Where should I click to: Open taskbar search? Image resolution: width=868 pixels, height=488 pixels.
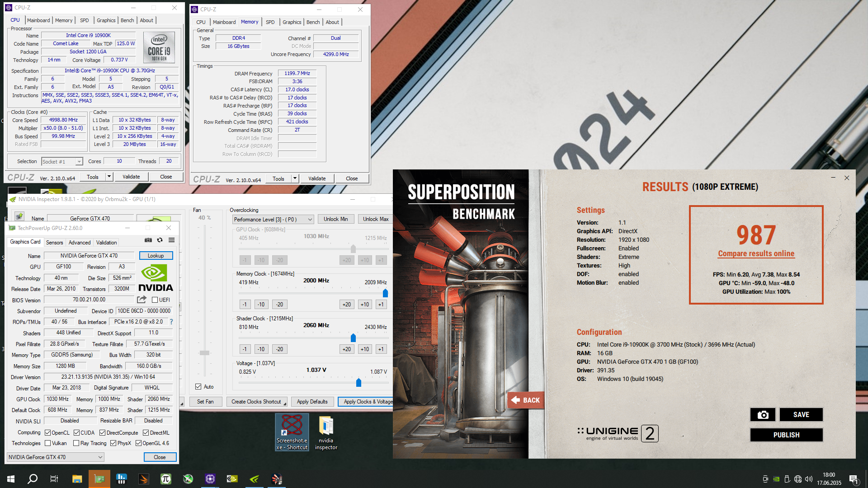[33, 479]
